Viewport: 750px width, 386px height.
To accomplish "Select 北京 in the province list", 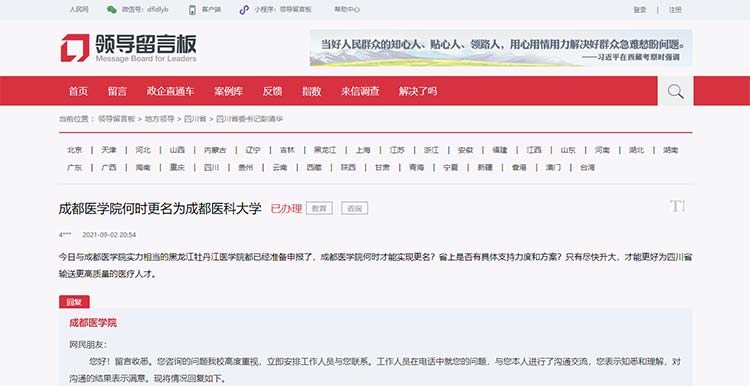I will [75, 150].
